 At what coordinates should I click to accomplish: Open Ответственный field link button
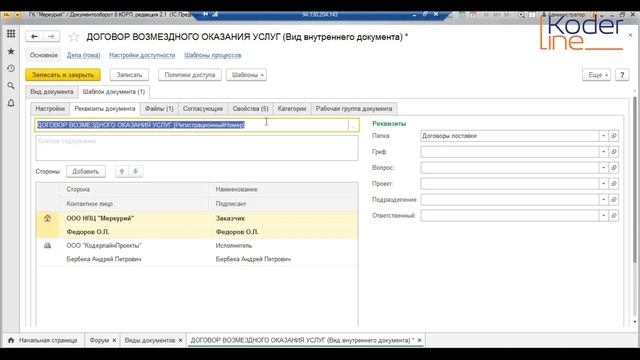point(613,216)
